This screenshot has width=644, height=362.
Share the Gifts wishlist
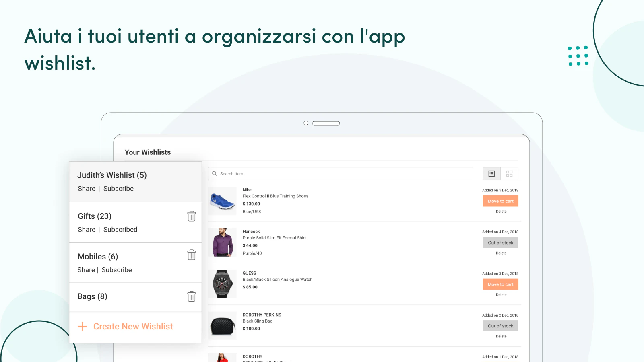tap(87, 230)
